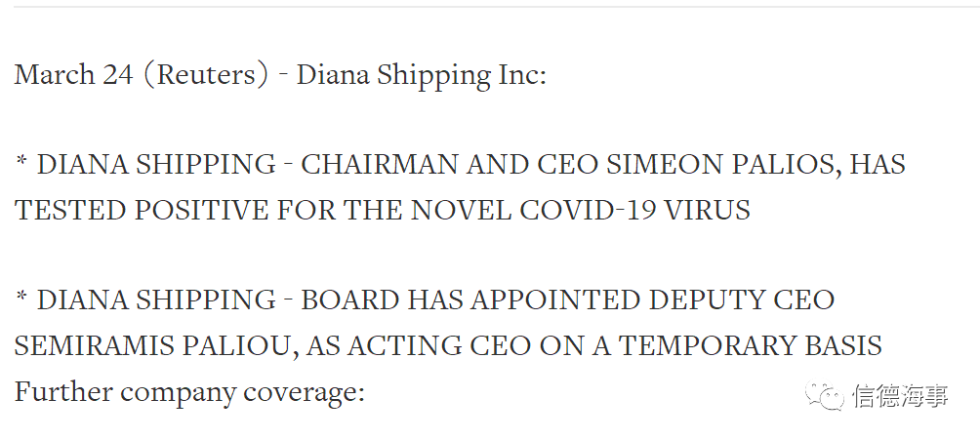Click "DIANA SHIPPING" in first bullet

pyautogui.click(x=155, y=165)
